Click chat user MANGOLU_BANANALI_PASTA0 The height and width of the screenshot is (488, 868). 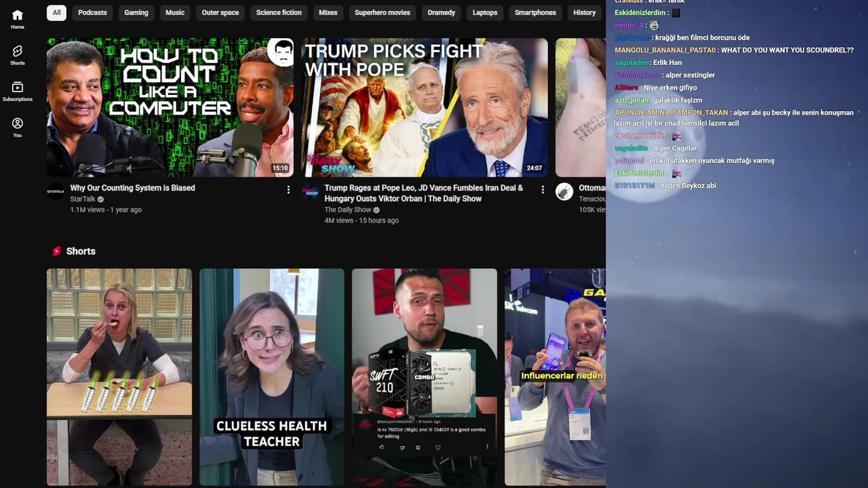(x=665, y=50)
